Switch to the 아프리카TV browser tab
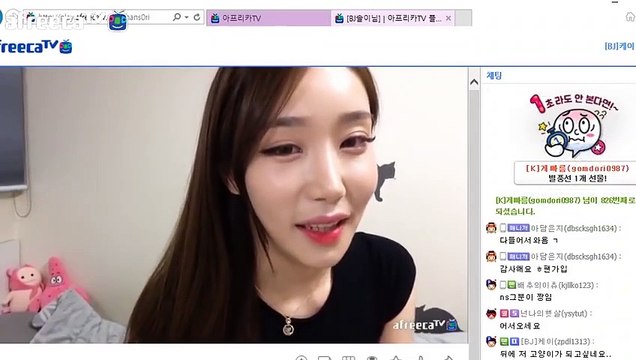Viewport: 636px width, 360px height. [x=269, y=18]
